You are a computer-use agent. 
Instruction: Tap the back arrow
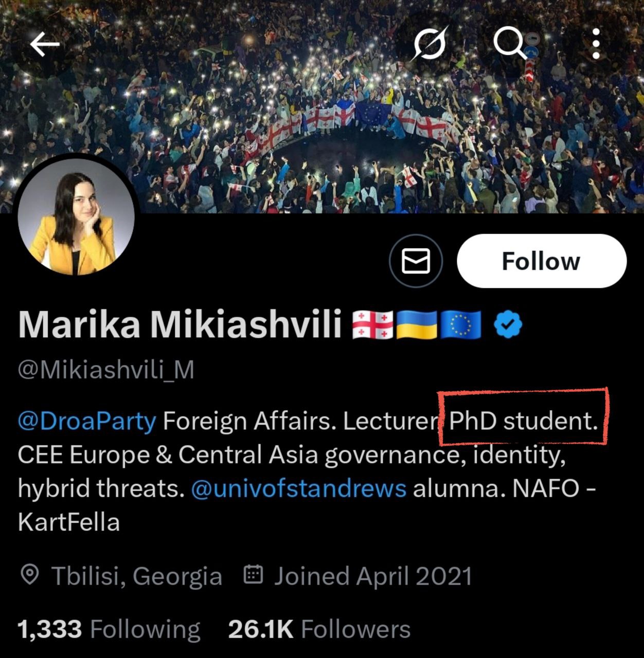45,45
